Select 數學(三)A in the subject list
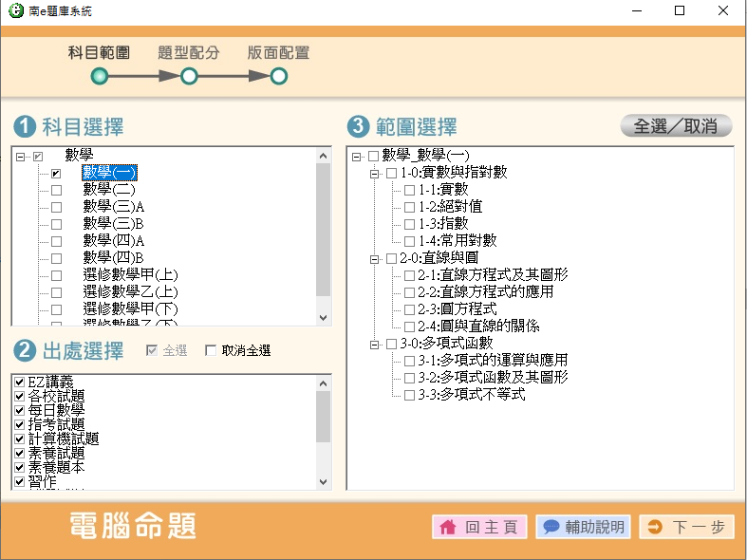This screenshot has width=747, height=560. [x=114, y=207]
